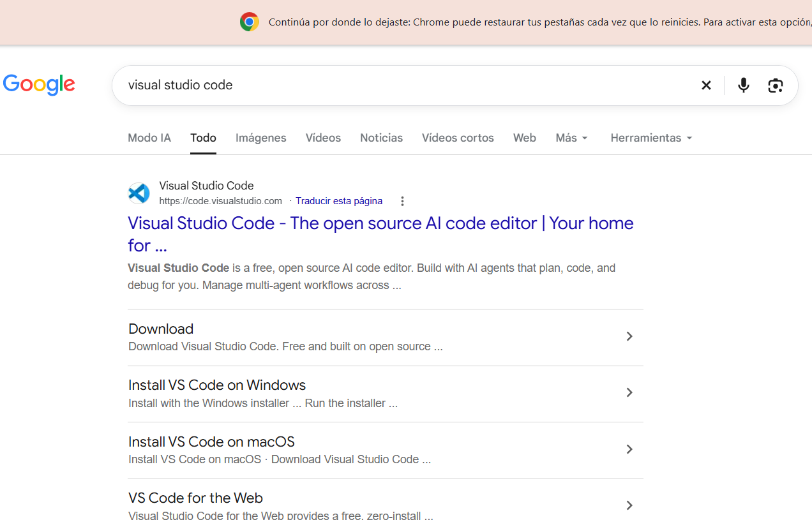Click chevron for Install VS Code on macOS
The image size is (812, 520).
(x=629, y=449)
